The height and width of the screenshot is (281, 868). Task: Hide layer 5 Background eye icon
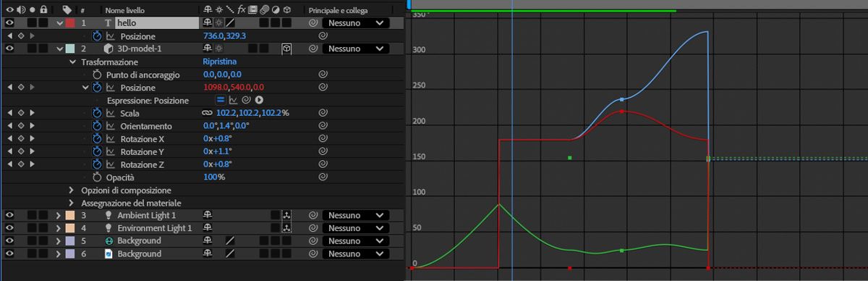click(10, 241)
